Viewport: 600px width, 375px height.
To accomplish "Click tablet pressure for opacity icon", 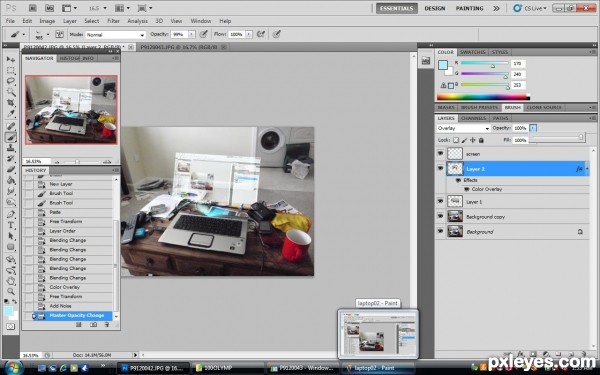I will coord(204,34).
